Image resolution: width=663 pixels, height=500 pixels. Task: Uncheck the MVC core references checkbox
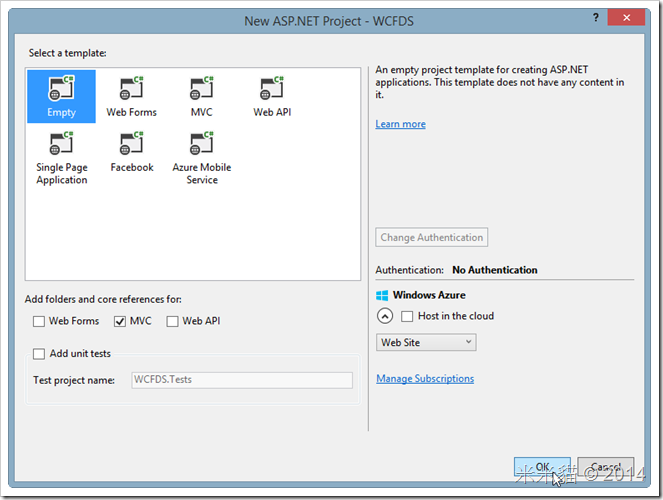(x=120, y=322)
